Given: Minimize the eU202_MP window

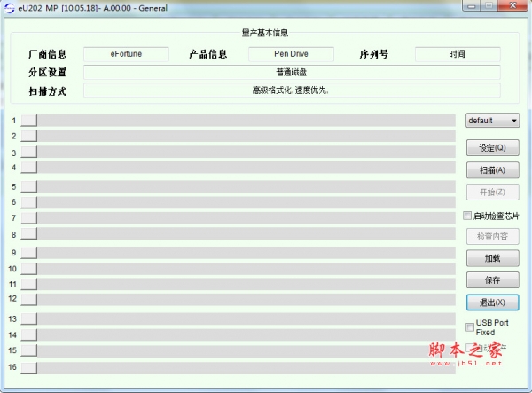Looking at the screenshot, I should [x=472, y=5].
